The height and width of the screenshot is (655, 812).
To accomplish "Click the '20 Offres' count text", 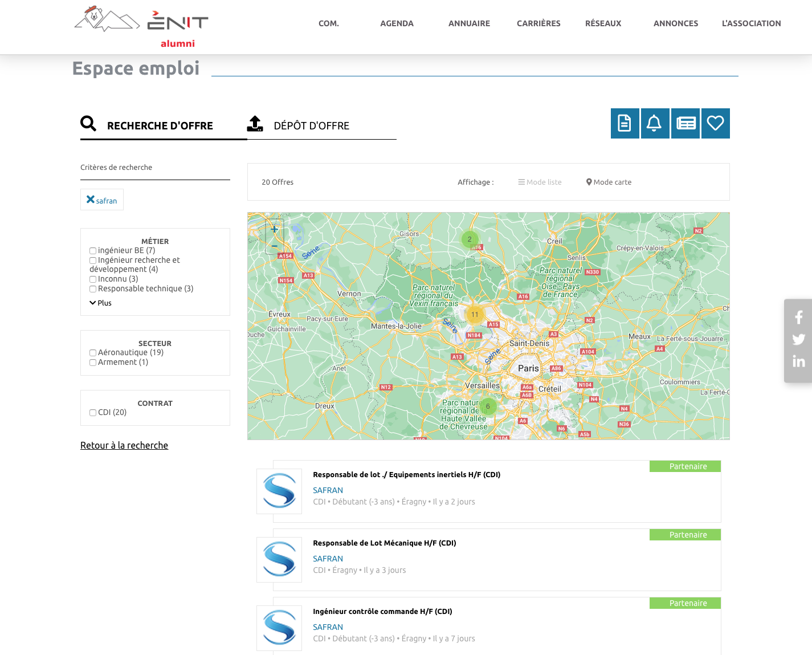I will pos(278,182).
